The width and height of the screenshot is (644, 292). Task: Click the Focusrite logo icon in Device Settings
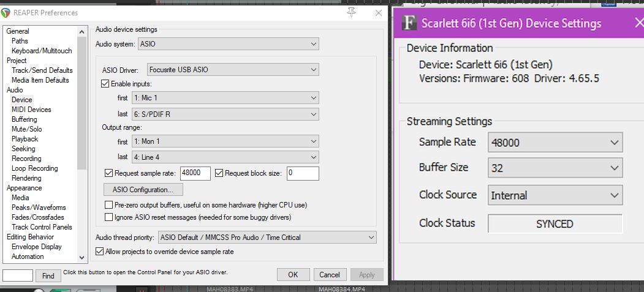click(x=409, y=23)
